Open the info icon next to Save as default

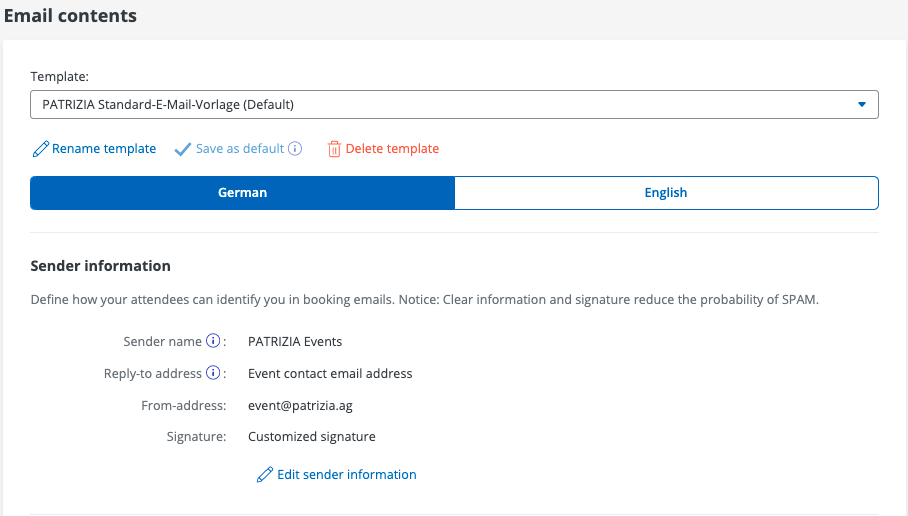(295, 149)
